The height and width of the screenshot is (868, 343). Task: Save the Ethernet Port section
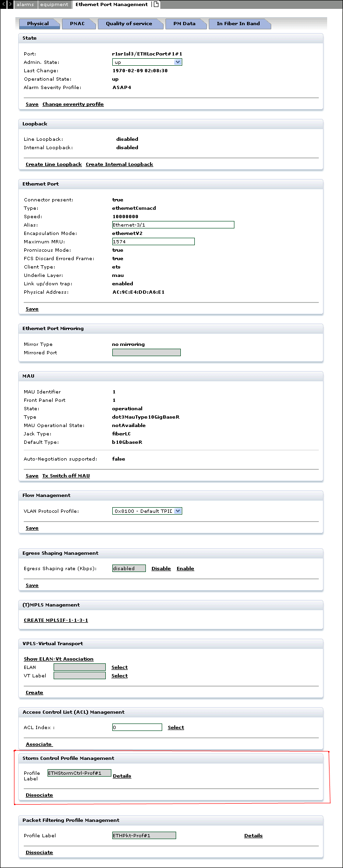pyautogui.click(x=32, y=309)
